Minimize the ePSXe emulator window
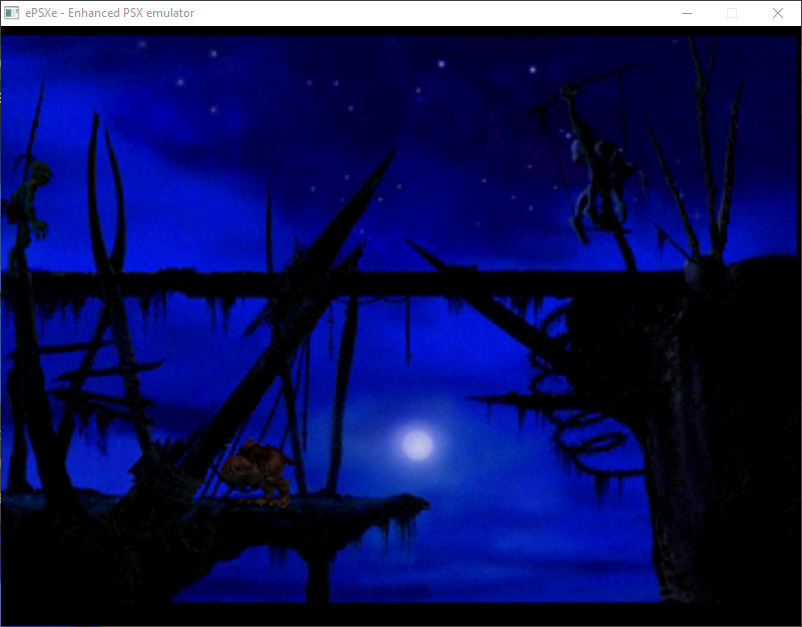The width and height of the screenshot is (802, 627). [x=687, y=13]
